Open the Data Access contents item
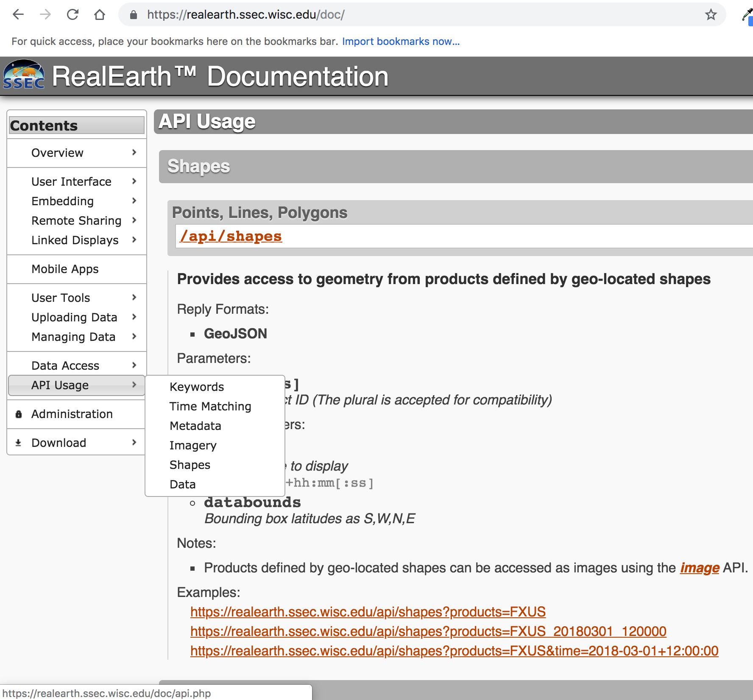This screenshot has width=753, height=700. [x=77, y=366]
